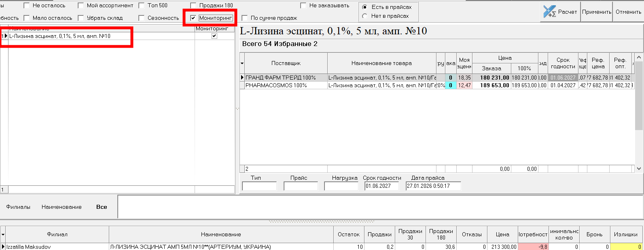This screenshot has height=250, width=644.
Task: Select the Филиалы tab label
Action: click(18, 207)
